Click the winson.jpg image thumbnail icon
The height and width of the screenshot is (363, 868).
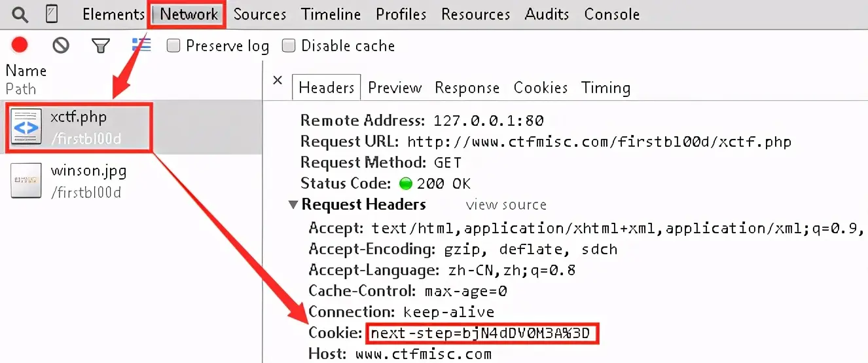[26, 180]
